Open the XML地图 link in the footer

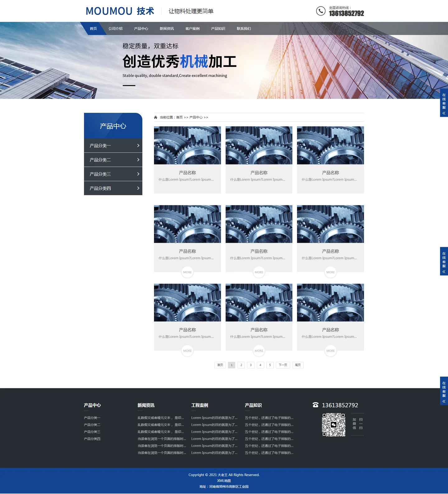coord(224,481)
